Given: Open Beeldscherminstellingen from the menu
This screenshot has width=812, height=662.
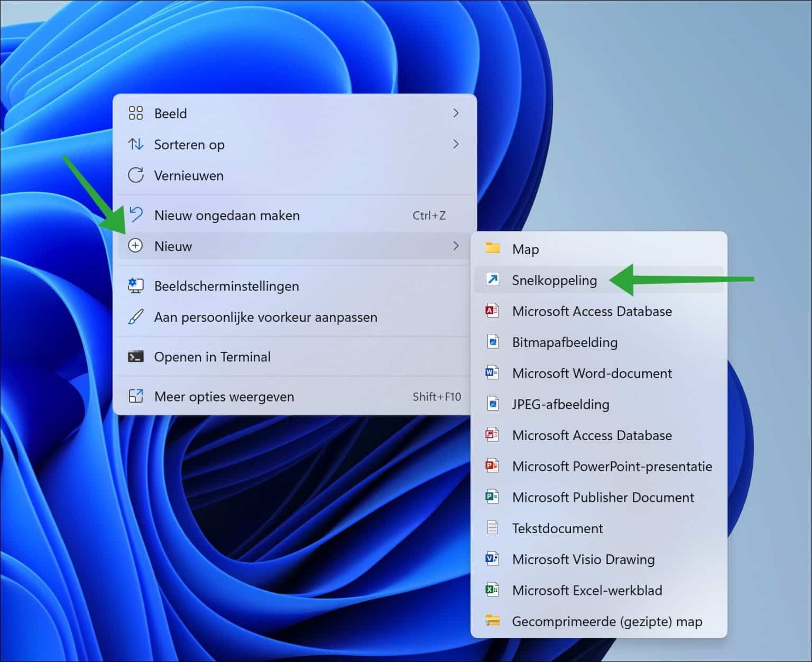Looking at the screenshot, I should click(x=226, y=286).
